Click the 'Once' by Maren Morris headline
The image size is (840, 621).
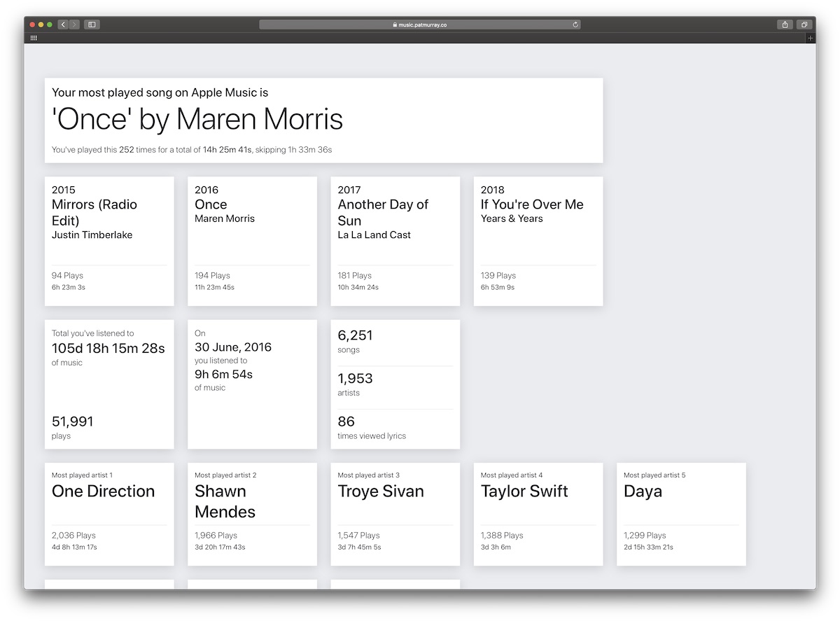click(197, 119)
